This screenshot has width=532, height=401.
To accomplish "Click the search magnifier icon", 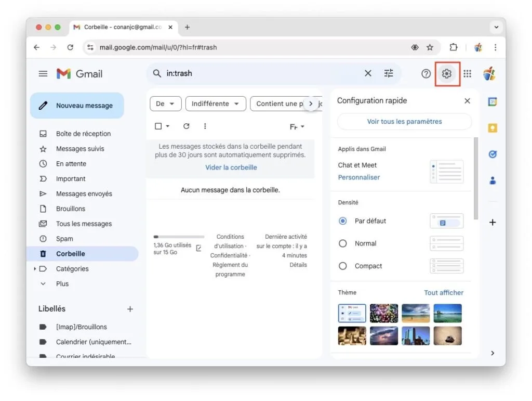I will [x=157, y=73].
